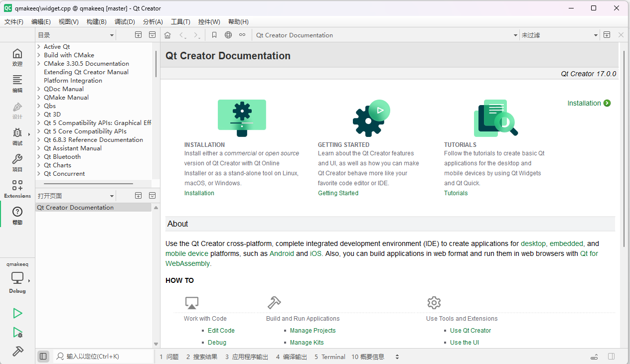Expand the Qt 3D tree node

click(39, 115)
